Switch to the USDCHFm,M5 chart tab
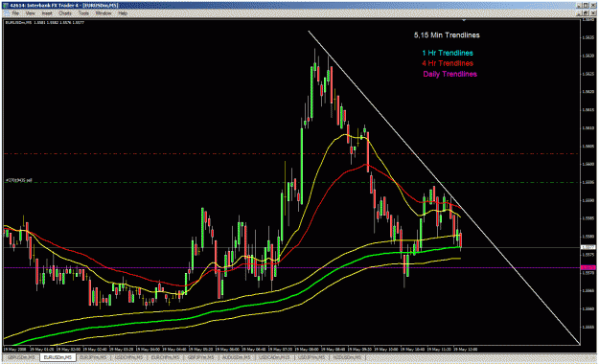This screenshot has width=599, height=364. (128, 357)
